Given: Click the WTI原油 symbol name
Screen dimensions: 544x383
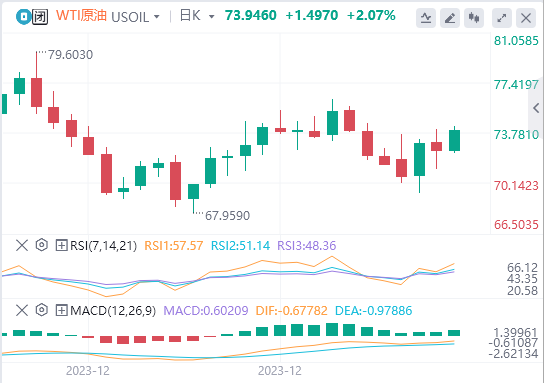Looking at the screenshot, I should click(81, 16).
